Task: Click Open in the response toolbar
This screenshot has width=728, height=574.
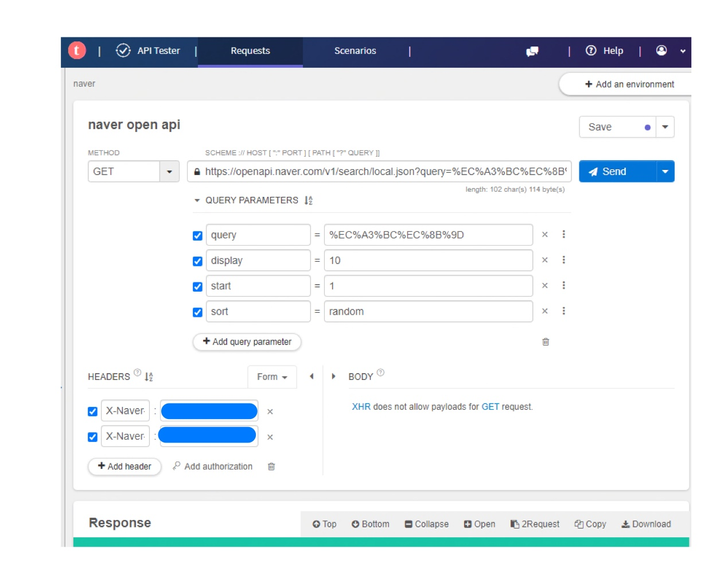Action: point(480,524)
